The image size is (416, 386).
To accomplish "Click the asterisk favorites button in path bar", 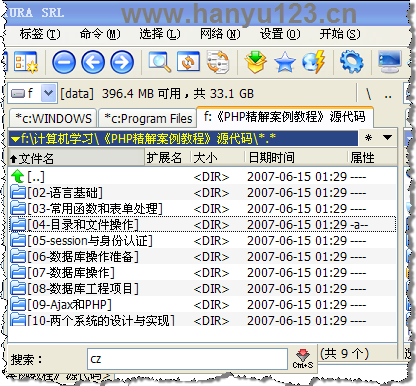I will click(x=368, y=137).
